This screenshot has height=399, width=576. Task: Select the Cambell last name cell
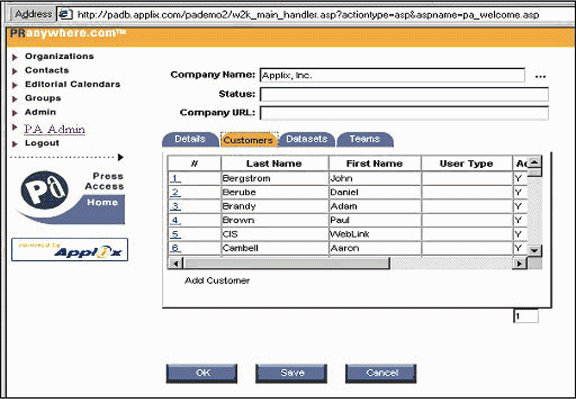point(274,248)
